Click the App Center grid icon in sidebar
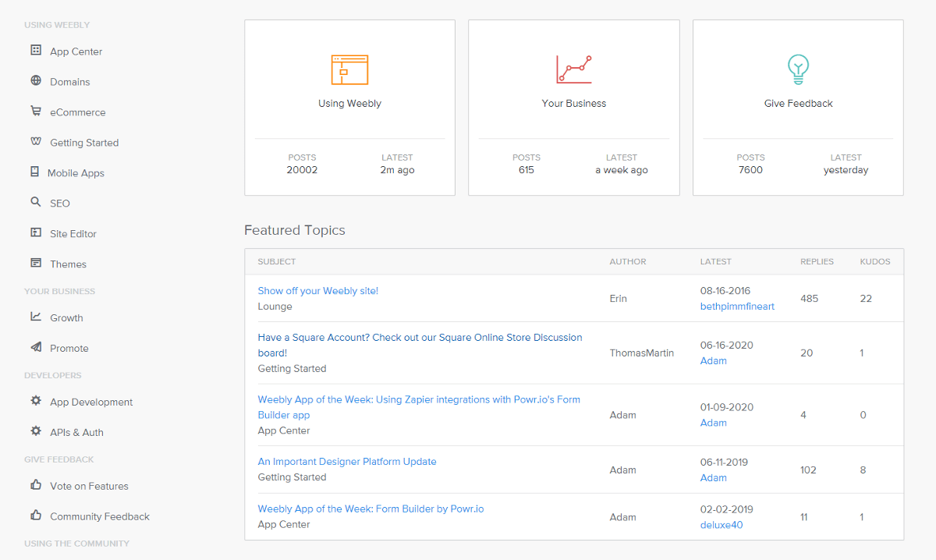 (x=36, y=50)
